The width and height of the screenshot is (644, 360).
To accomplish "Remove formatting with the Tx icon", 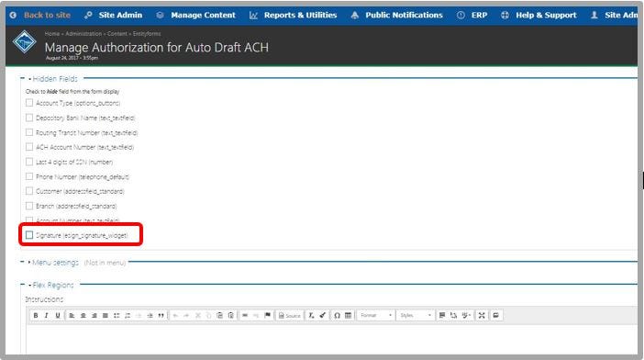I will (311, 315).
